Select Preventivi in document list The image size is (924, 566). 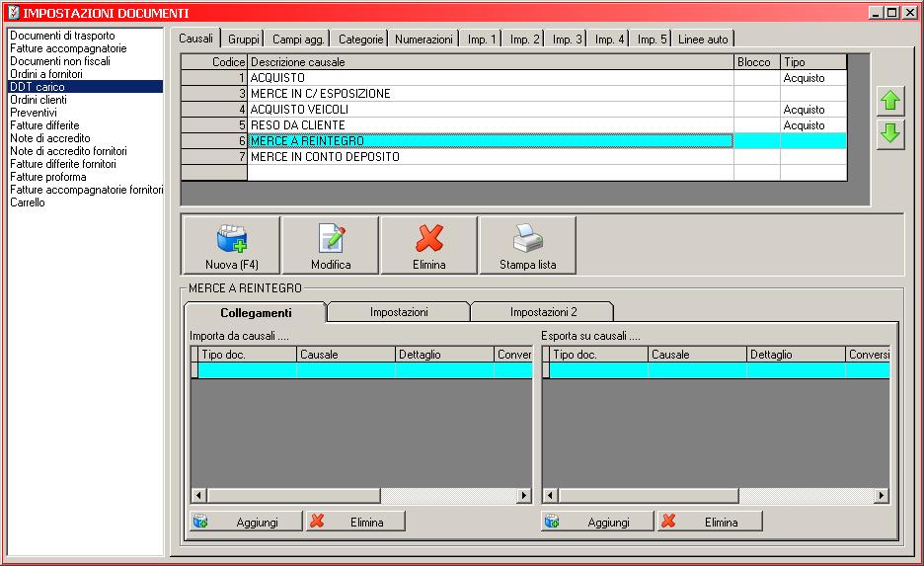tap(86, 112)
